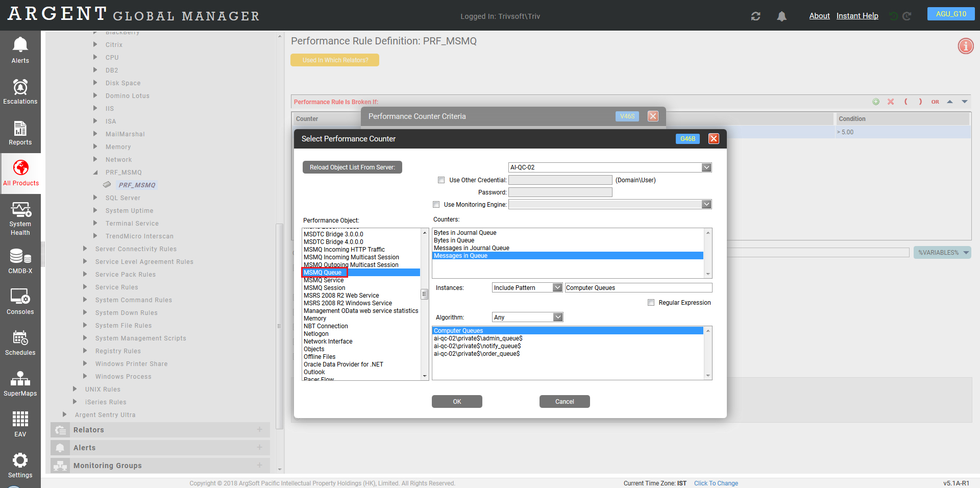
Task: Click the refresh icon in header
Action: point(755,16)
